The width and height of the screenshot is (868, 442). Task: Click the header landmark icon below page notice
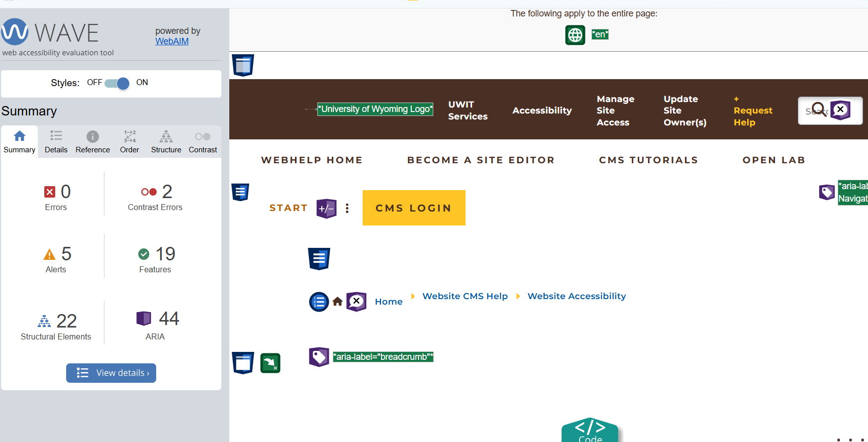tap(243, 65)
